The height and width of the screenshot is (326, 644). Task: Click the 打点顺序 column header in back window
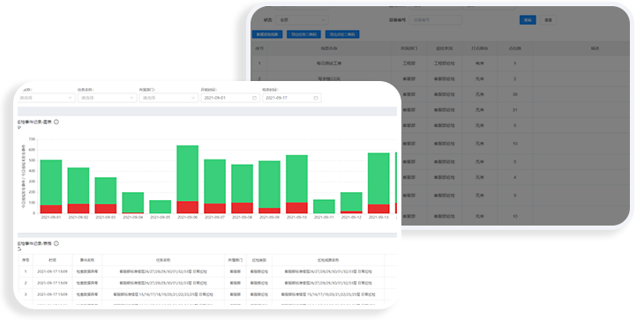pyautogui.click(x=480, y=48)
